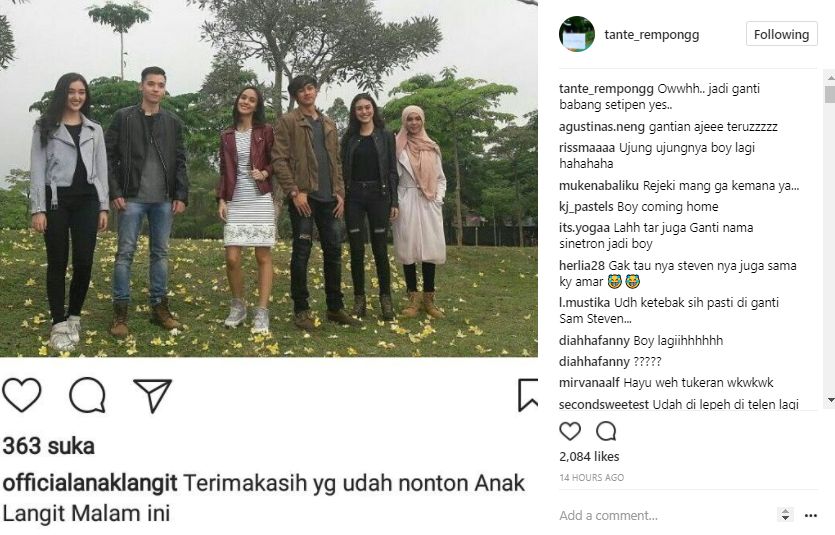The height and width of the screenshot is (535, 835).
Task: Click scrollbar down arrow in comments
Action: tap(830, 400)
